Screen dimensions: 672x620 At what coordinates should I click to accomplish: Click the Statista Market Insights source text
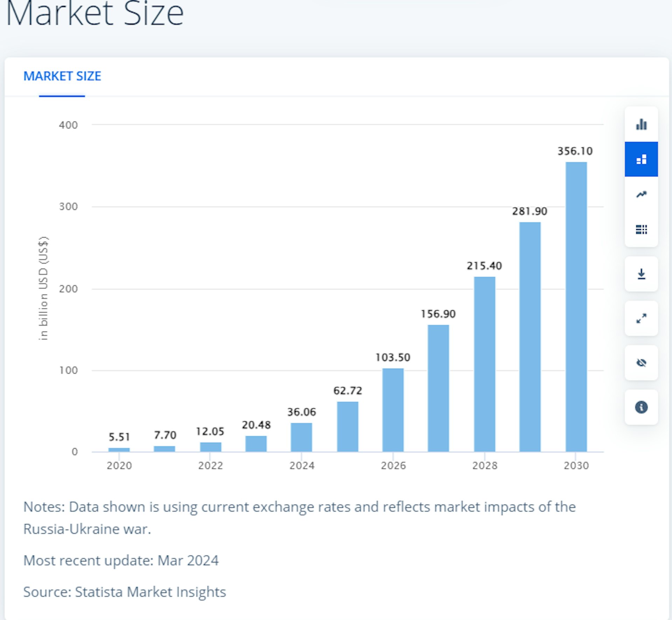150,592
